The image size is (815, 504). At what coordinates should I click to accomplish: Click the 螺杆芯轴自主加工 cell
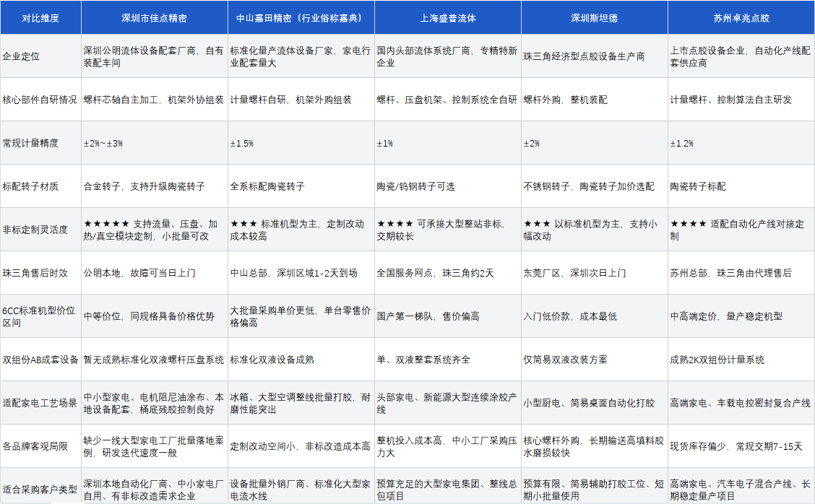155,99
